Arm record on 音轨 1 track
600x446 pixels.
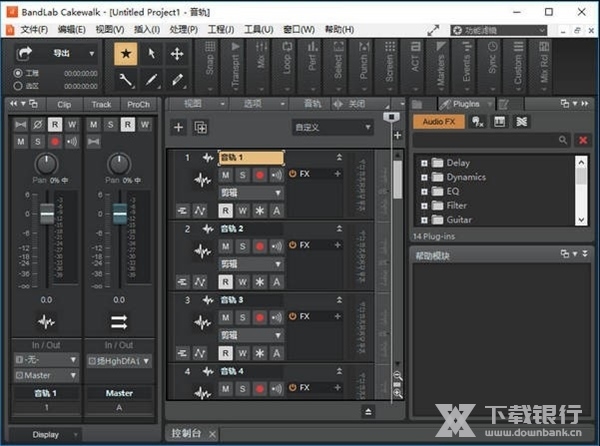pyautogui.click(x=259, y=175)
